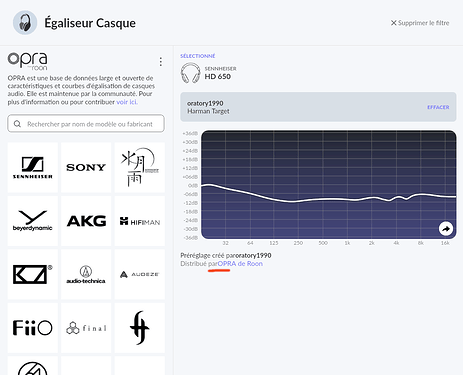Screen dimensions: 463x375
Task: Click Supprimer le filtre
Action: (x=420, y=23)
